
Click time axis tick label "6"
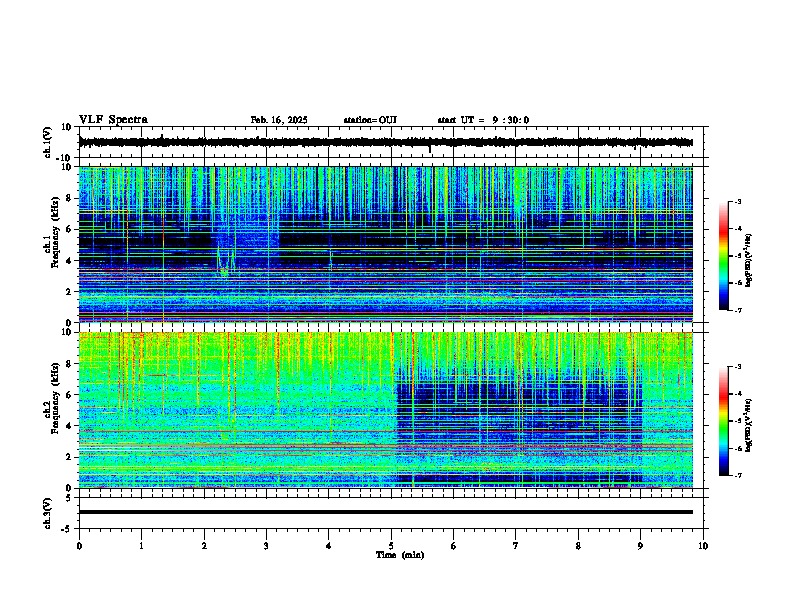tap(454, 546)
